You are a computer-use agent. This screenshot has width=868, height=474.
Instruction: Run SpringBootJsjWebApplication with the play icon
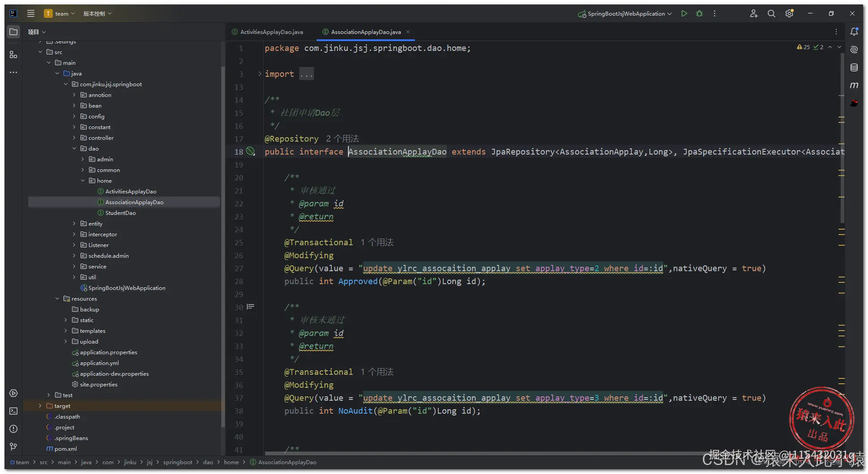[684, 13]
